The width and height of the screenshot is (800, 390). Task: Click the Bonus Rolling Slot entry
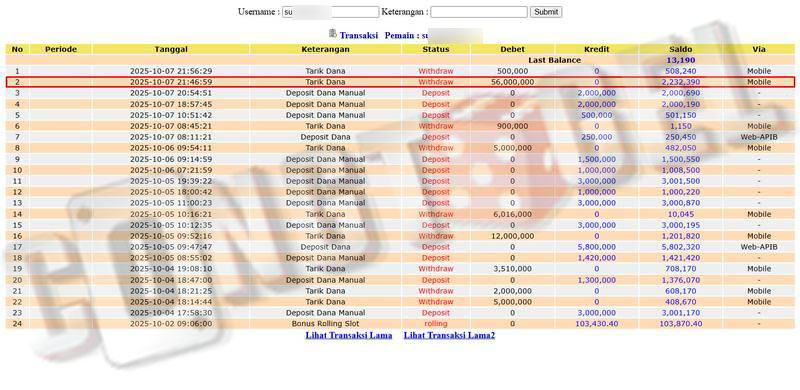[326, 324]
